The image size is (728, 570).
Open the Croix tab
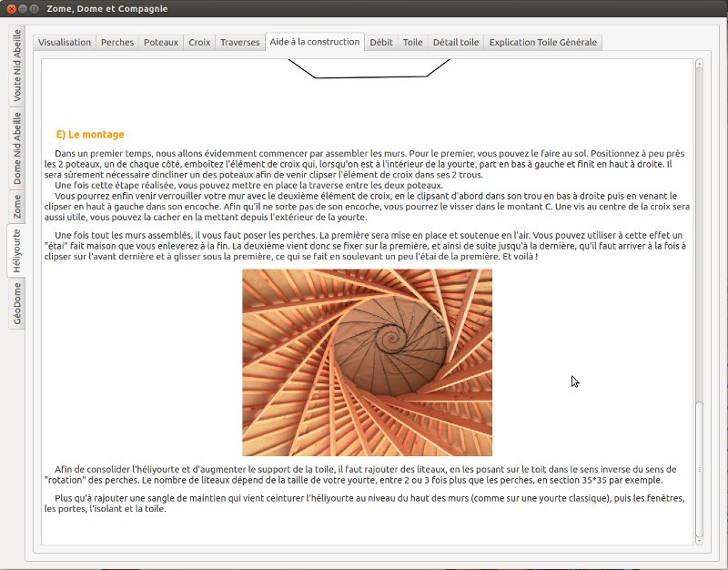pyautogui.click(x=199, y=42)
